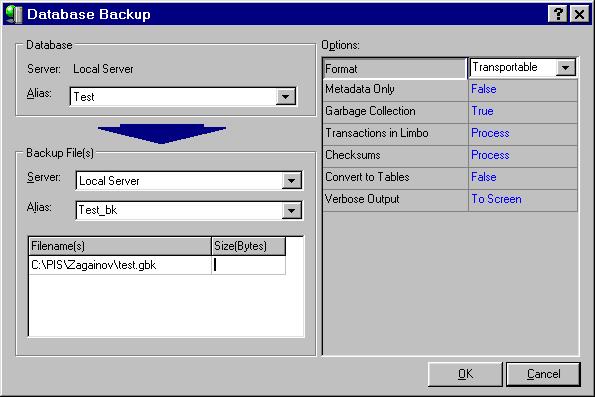
Task: Select the C:\PIS\Zagainov\test.gbk filename cell
Action: [120, 265]
